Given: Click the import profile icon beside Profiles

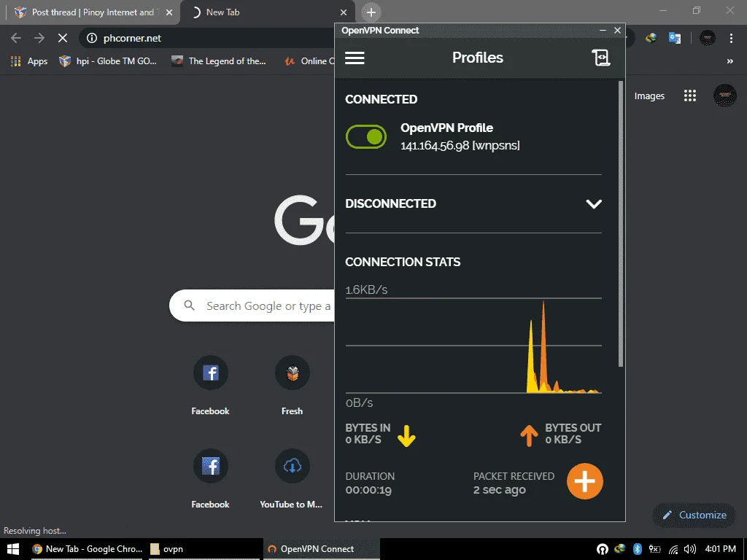Looking at the screenshot, I should tap(601, 58).
